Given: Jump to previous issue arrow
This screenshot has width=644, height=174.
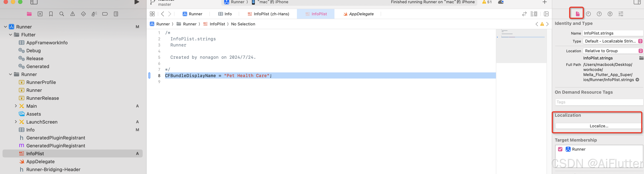Looking at the screenshot, I should pos(537,24).
